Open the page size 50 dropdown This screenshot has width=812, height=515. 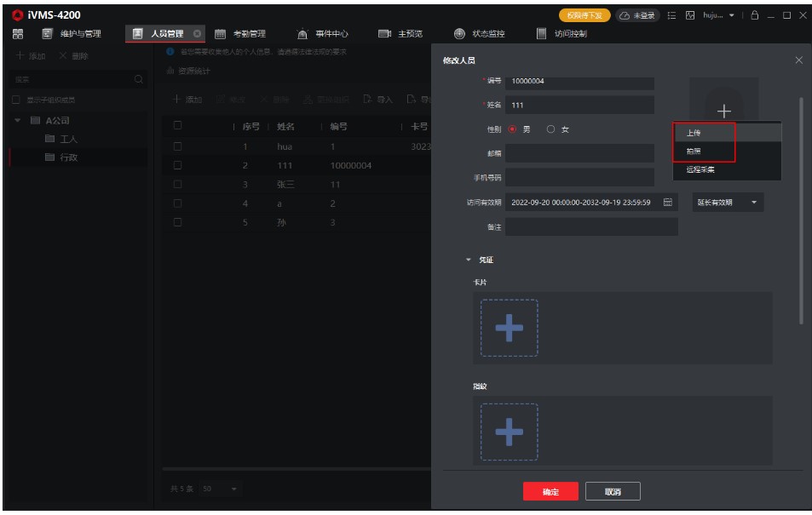pos(220,489)
